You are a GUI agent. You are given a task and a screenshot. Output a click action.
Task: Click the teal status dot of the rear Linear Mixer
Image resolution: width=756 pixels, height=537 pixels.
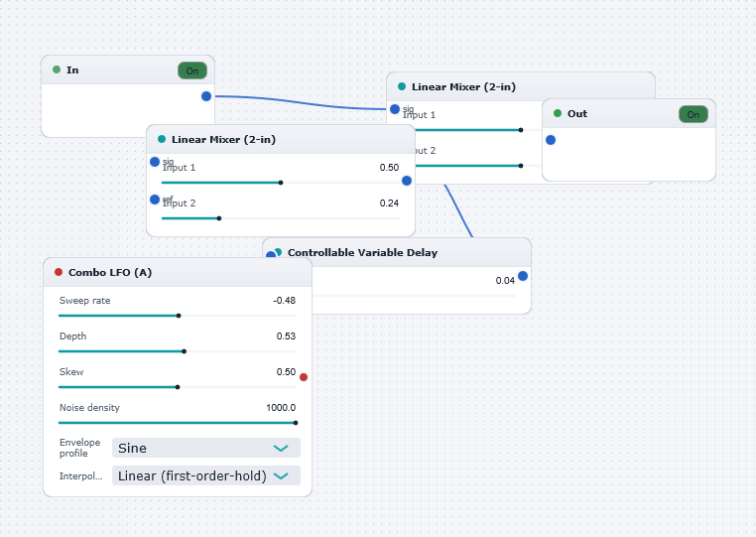[x=402, y=86]
